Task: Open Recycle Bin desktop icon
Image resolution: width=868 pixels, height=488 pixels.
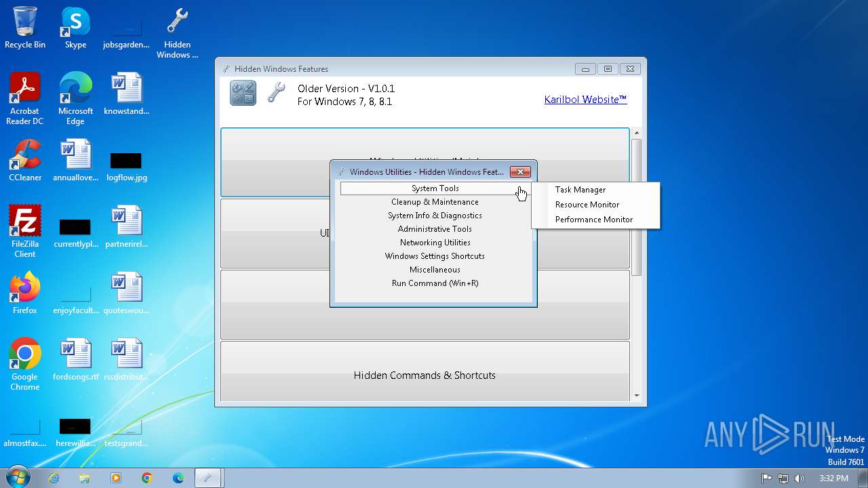Action: point(25,28)
